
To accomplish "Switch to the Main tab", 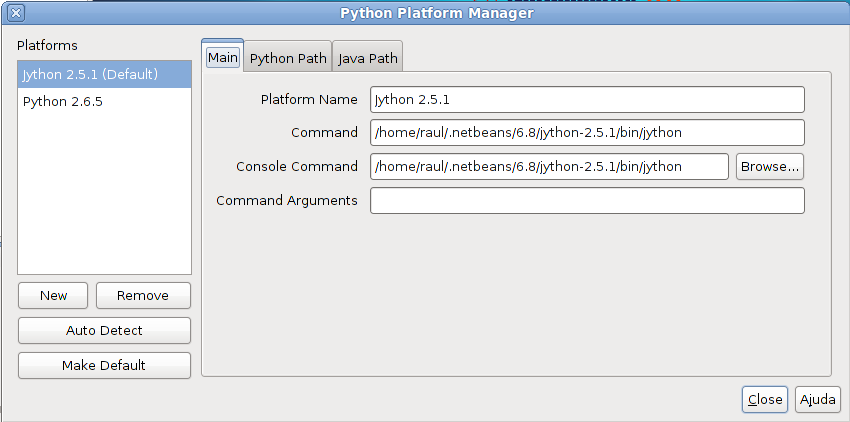I will coord(223,57).
